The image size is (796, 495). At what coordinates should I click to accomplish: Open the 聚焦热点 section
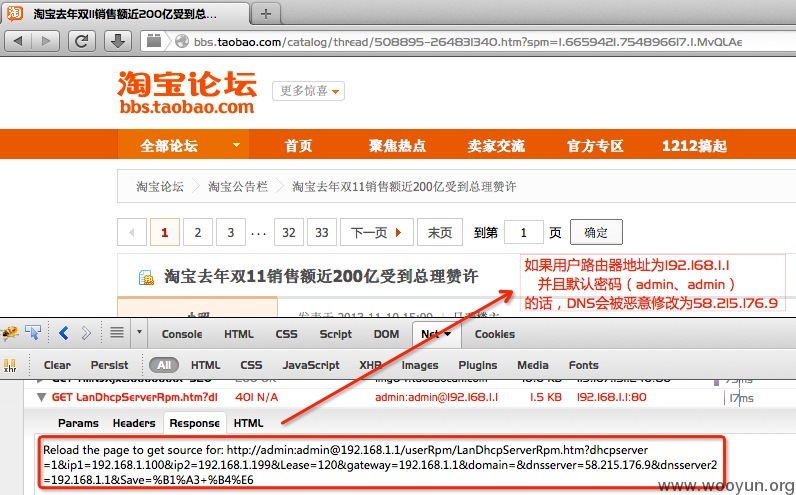397,146
